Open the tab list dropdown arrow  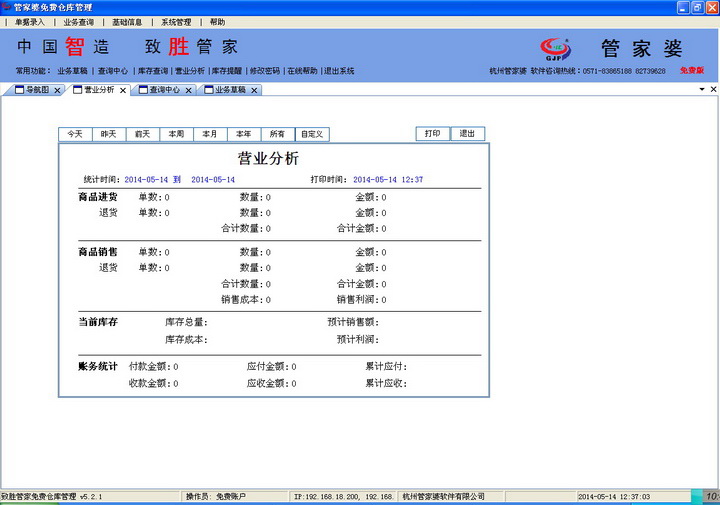click(x=701, y=90)
